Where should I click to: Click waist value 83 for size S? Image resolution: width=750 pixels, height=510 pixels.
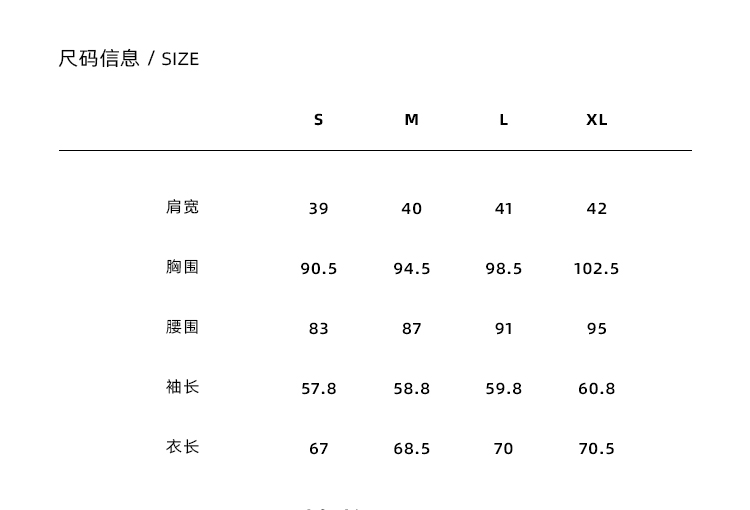coord(318,328)
